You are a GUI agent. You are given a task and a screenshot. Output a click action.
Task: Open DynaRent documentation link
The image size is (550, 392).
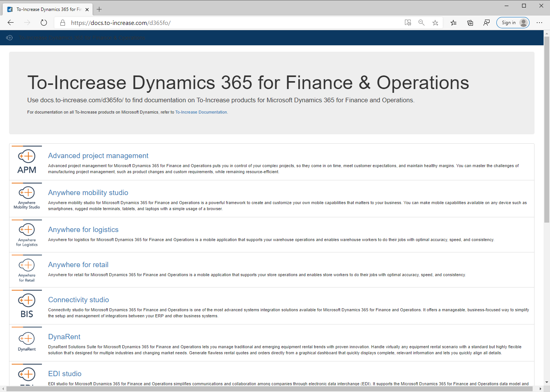(x=64, y=337)
